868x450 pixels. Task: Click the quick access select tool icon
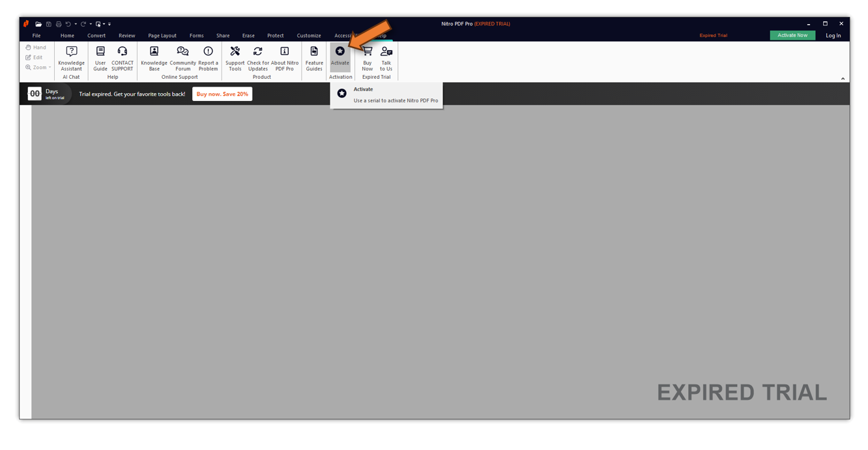[x=98, y=24]
